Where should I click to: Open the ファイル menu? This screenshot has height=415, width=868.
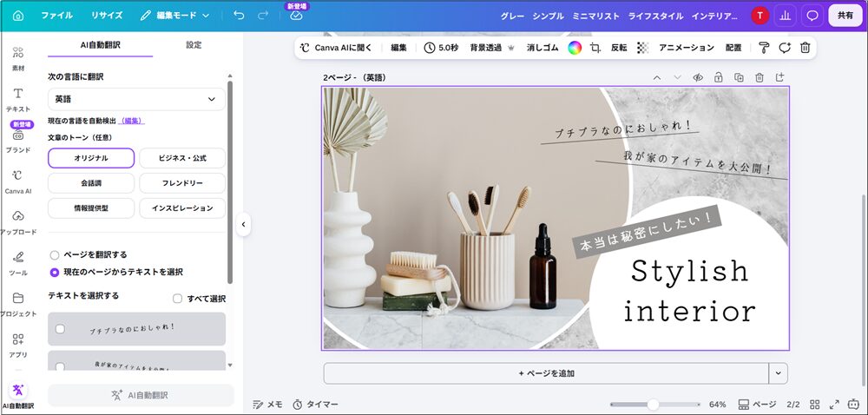click(56, 16)
